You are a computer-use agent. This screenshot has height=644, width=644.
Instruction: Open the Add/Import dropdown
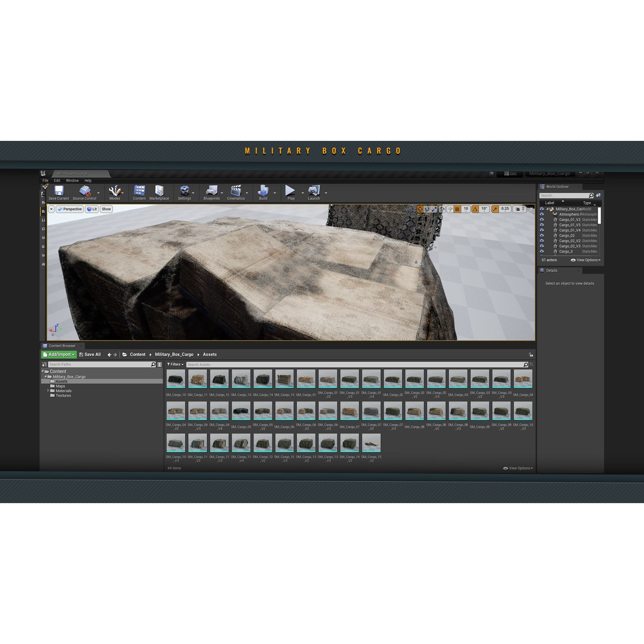point(59,355)
